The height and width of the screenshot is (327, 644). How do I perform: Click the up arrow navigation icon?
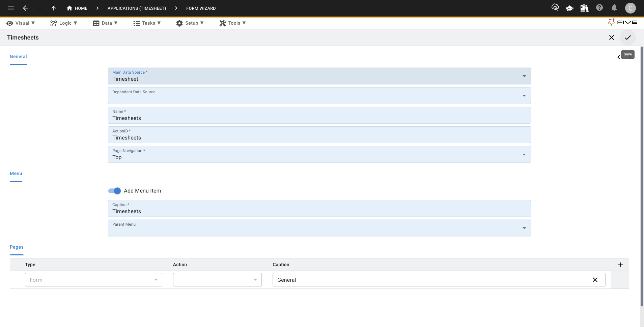54,8
